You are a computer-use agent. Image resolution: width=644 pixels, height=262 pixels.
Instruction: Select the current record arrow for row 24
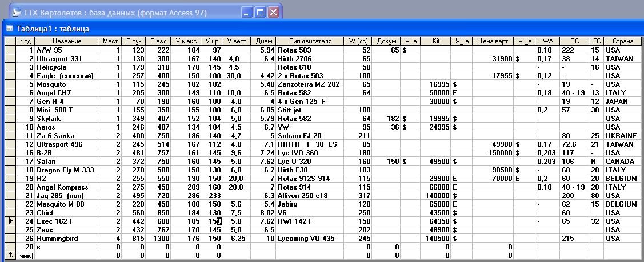[10, 221]
